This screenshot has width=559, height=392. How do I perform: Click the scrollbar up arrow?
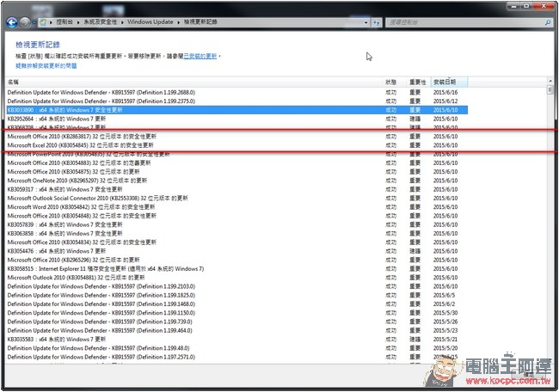tap(550, 82)
